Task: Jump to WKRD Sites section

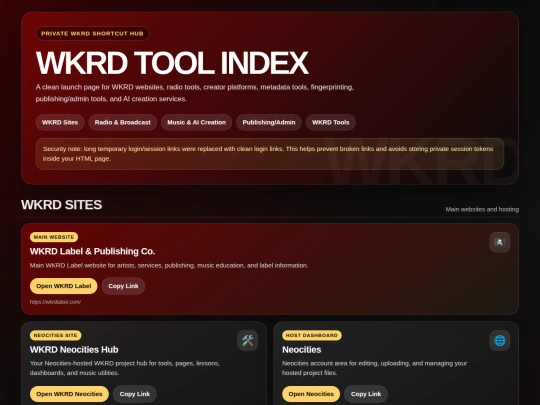Action: pyautogui.click(x=60, y=122)
